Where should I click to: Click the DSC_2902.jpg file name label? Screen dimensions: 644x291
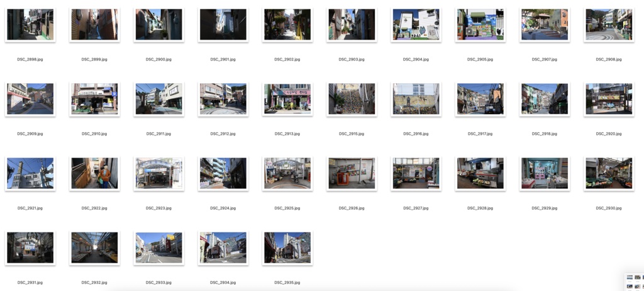pos(287,59)
